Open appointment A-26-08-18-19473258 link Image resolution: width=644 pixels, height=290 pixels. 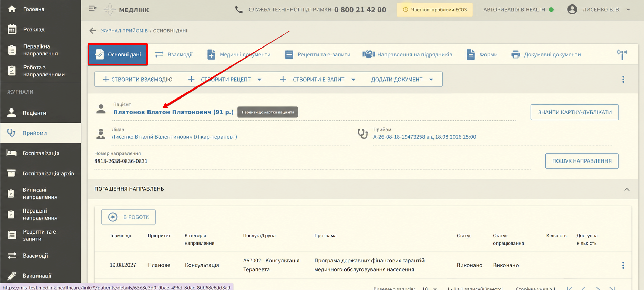(425, 137)
